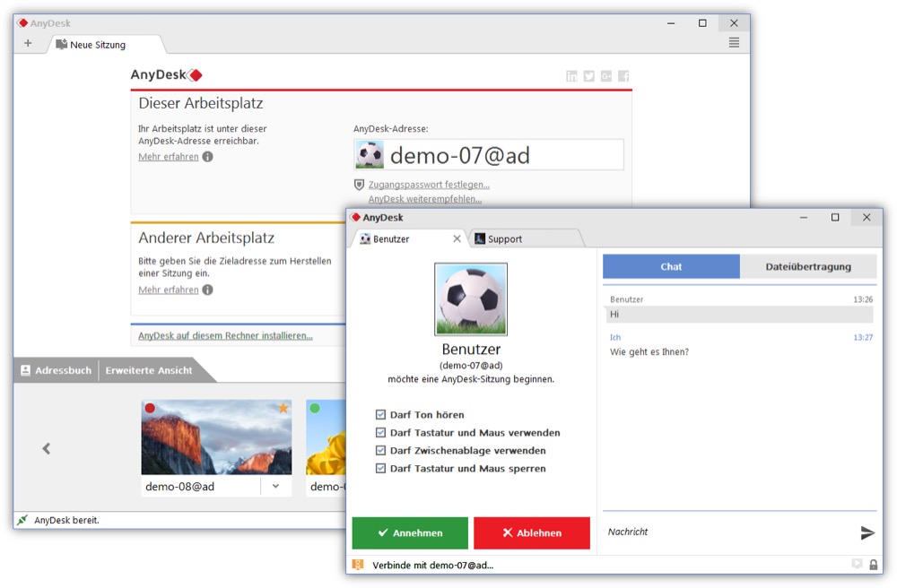Click red status dot on demo-08@ad thumbnail

[x=150, y=408]
